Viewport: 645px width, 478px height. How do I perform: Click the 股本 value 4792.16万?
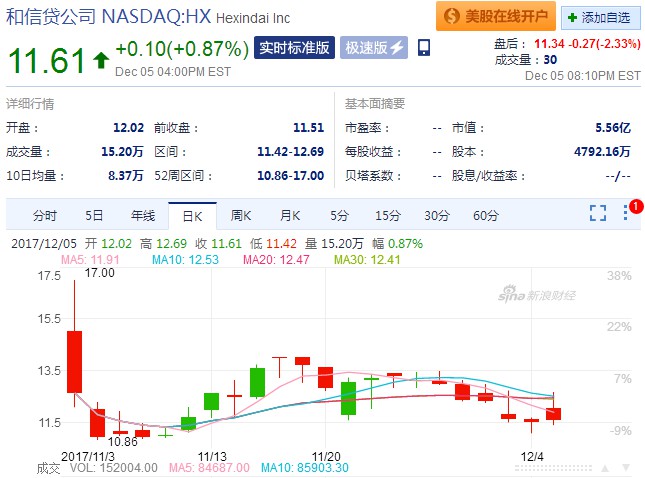602,152
